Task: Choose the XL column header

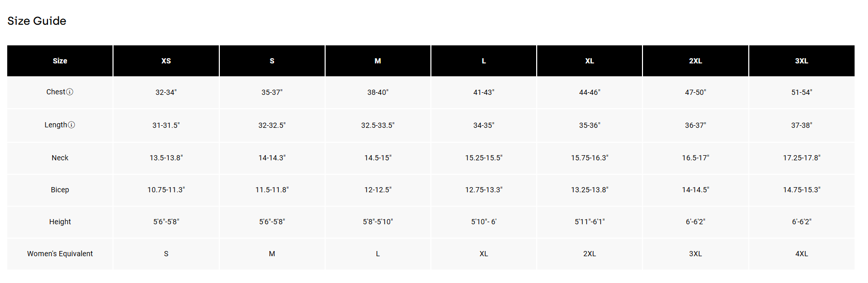Action: pos(589,61)
